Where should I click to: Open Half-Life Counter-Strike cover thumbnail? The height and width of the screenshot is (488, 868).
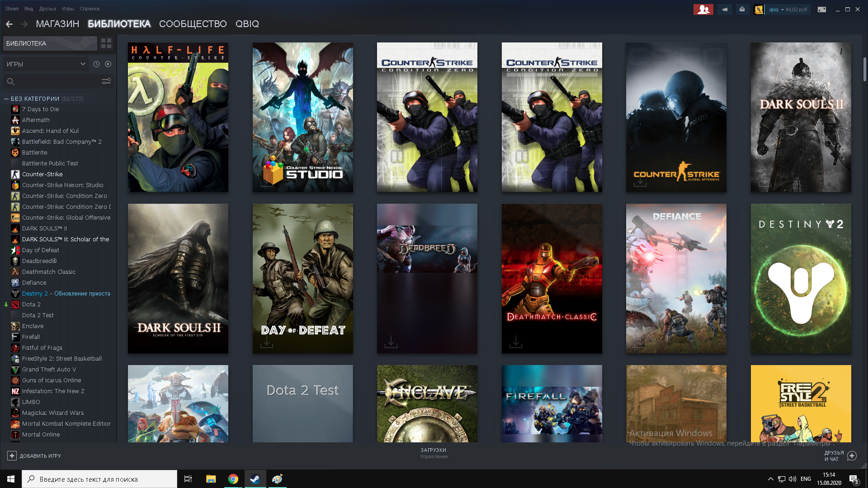click(178, 117)
